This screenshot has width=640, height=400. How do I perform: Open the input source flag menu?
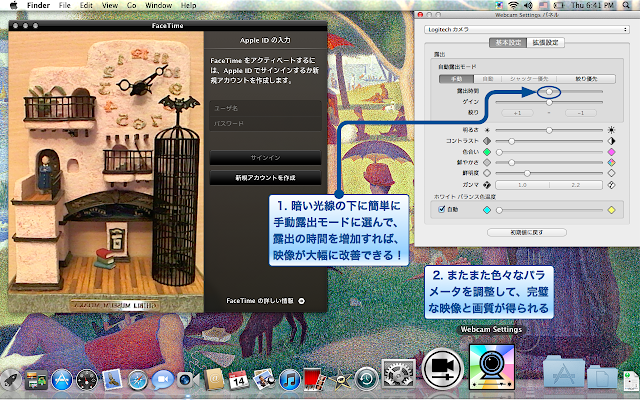click(x=543, y=5)
